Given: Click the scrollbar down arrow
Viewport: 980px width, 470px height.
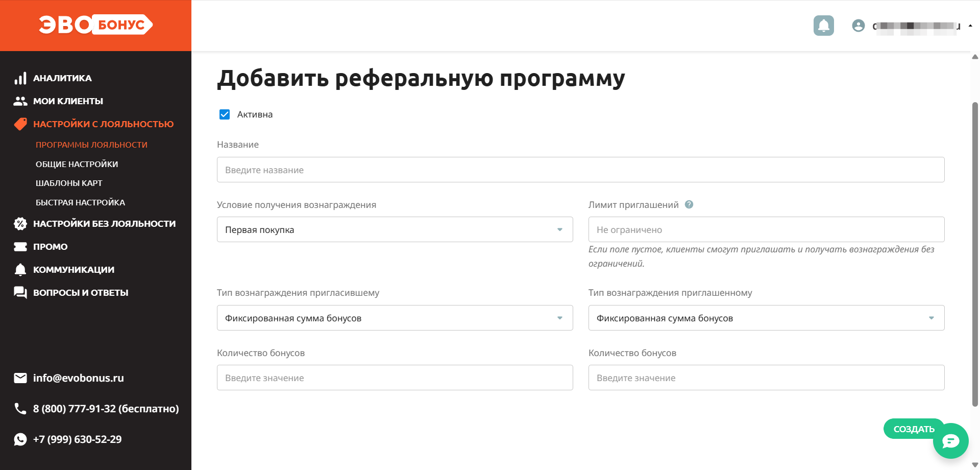Looking at the screenshot, I should pyautogui.click(x=975, y=465).
